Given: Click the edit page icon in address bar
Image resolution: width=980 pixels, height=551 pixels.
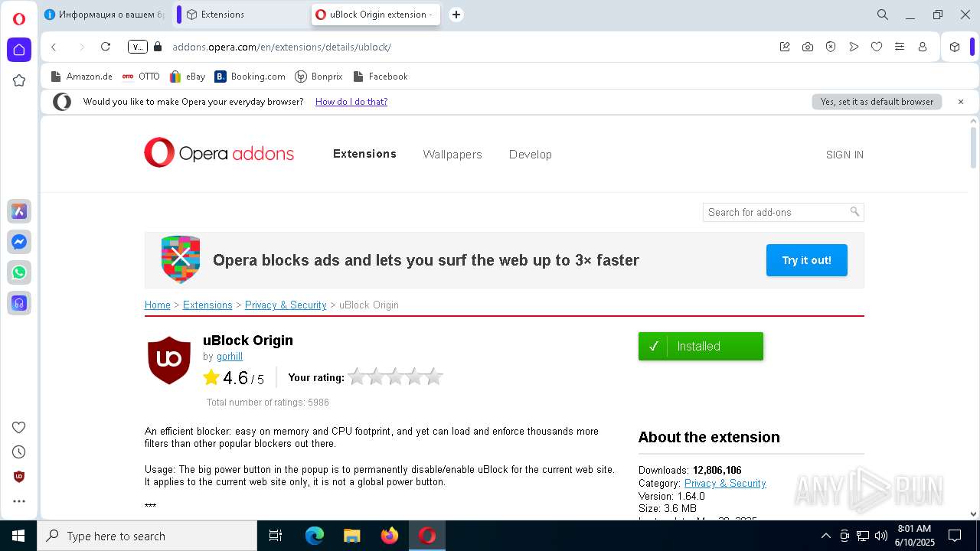Looking at the screenshot, I should 785,47.
